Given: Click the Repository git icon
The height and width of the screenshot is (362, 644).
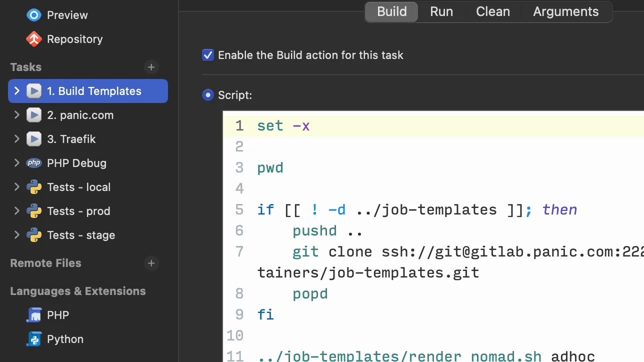Looking at the screenshot, I should coord(34,39).
